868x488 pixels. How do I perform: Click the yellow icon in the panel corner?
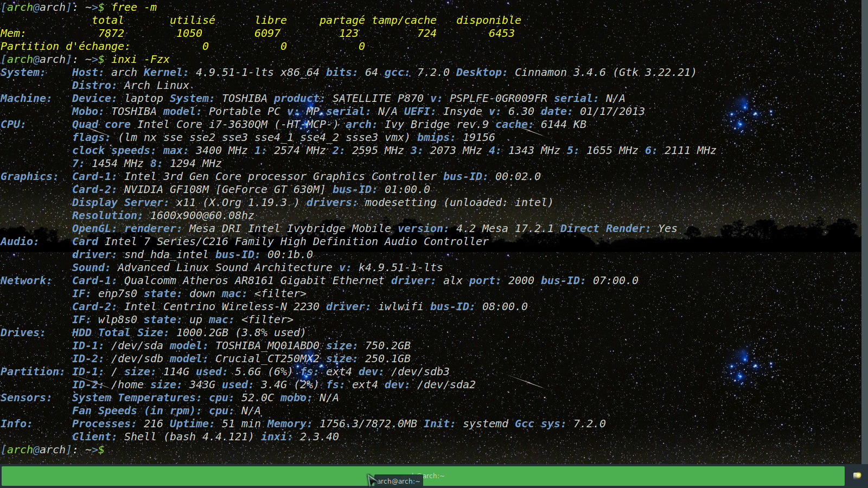pos(857,476)
